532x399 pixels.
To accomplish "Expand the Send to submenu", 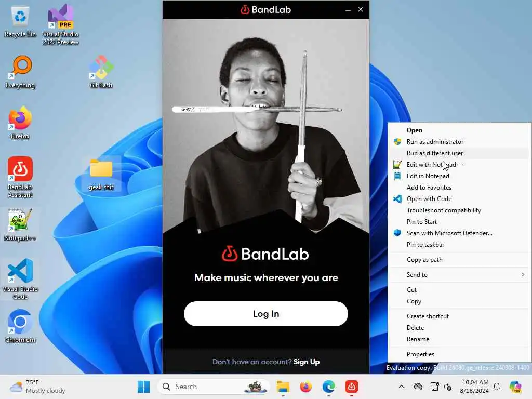I will pyautogui.click(x=459, y=275).
